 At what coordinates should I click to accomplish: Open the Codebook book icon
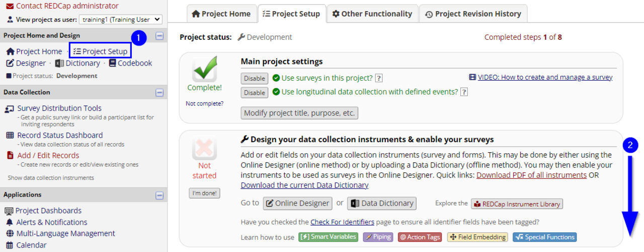112,64
